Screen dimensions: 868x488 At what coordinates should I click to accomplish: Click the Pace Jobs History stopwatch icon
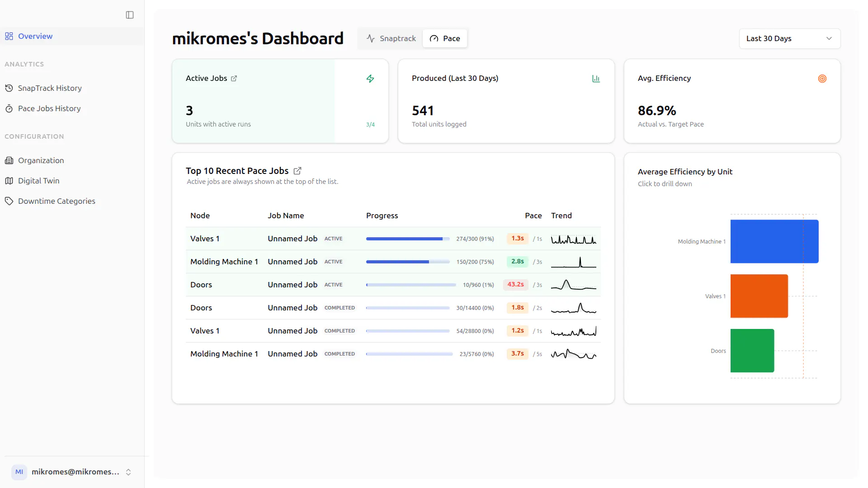pos(9,108)
